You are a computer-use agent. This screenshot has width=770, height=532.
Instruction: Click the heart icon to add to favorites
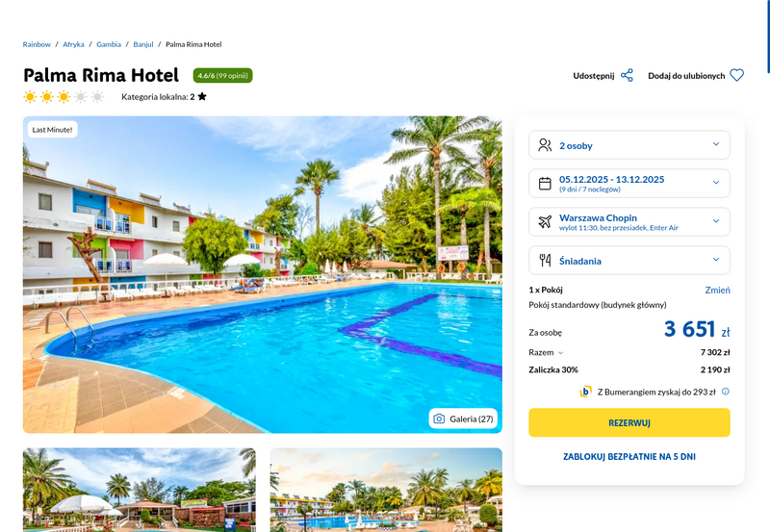[x=736, y=76]
